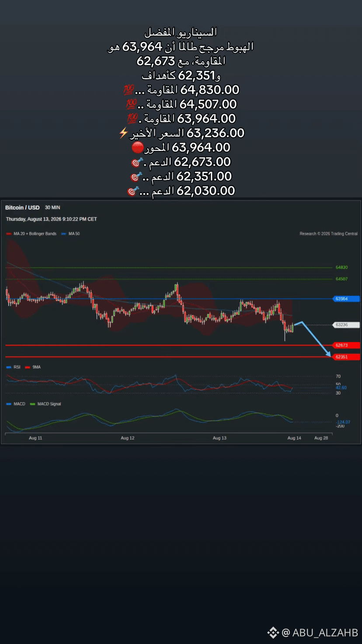Click the MA 20 + Bollinger Bands legend
362x644 pixels.
(31, 234)
